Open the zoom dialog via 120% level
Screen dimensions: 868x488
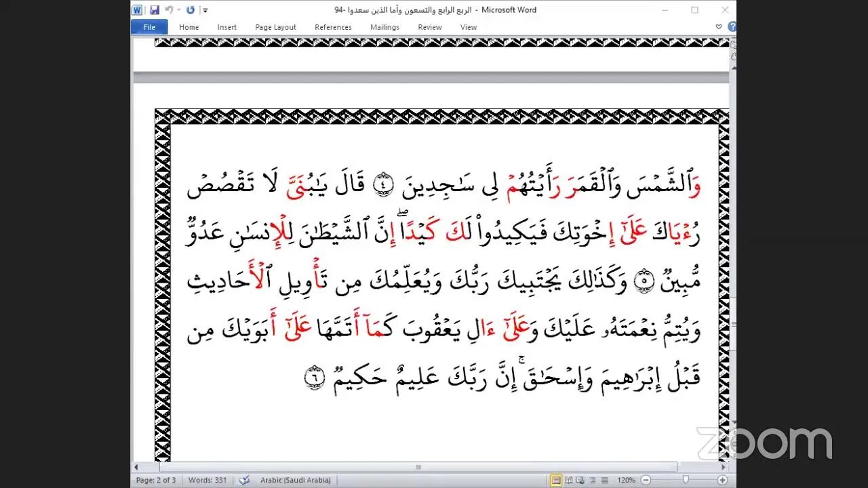click(x=626, y=480)
